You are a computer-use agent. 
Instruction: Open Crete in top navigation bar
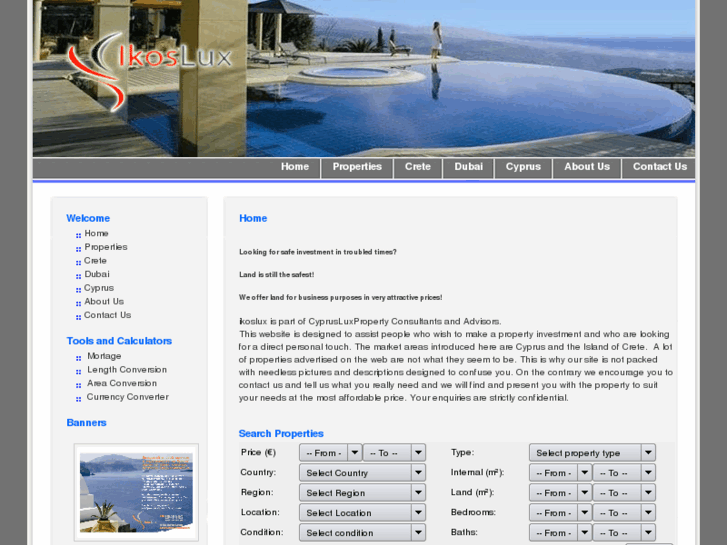point(418,167)
